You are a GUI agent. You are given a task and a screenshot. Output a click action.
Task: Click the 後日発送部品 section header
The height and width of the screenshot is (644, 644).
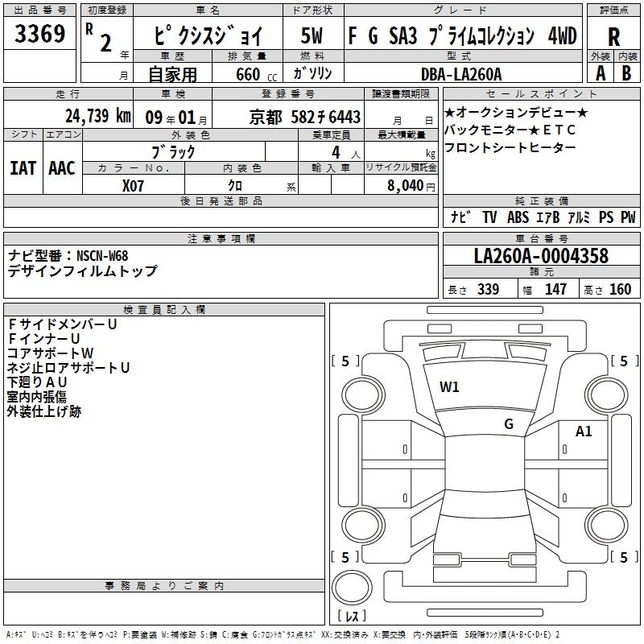pos(221,200)
